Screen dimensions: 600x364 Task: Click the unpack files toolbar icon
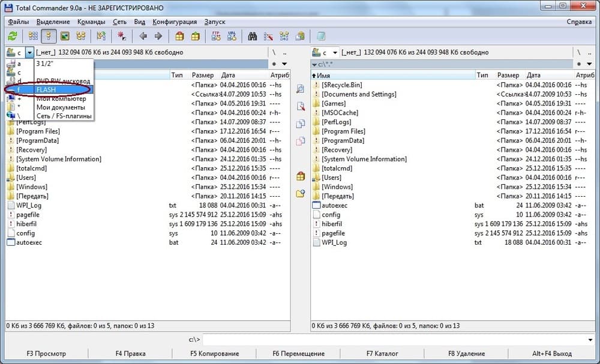(196, 37)
